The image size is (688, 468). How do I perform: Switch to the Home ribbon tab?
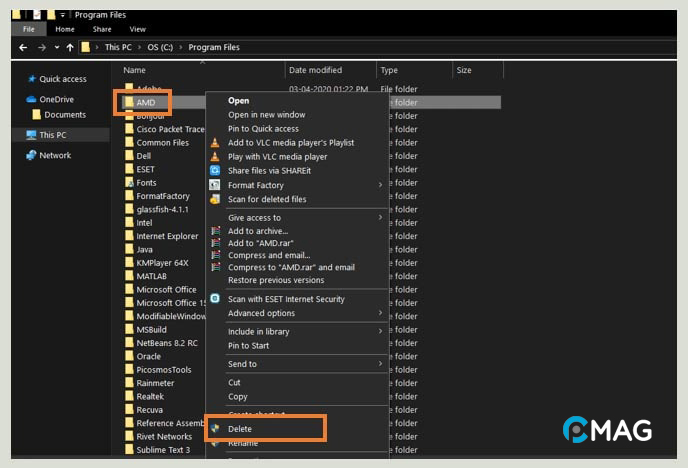(65, 29)
